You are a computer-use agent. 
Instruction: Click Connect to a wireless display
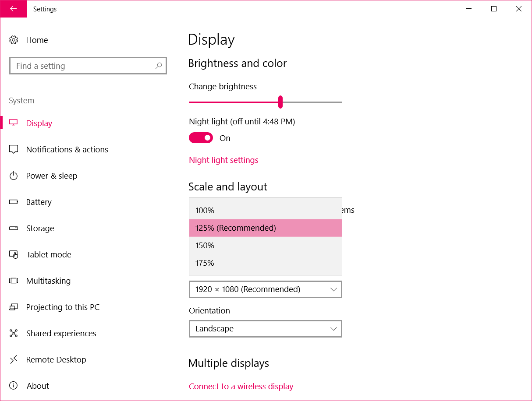(x=241, y=386)
